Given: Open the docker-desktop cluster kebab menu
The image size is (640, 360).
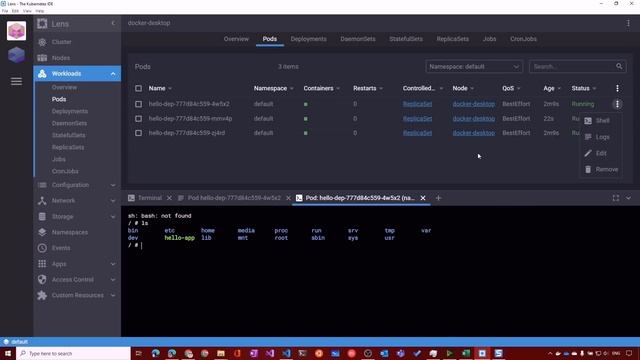Looking at the screenshot, I should click(628, 23).
